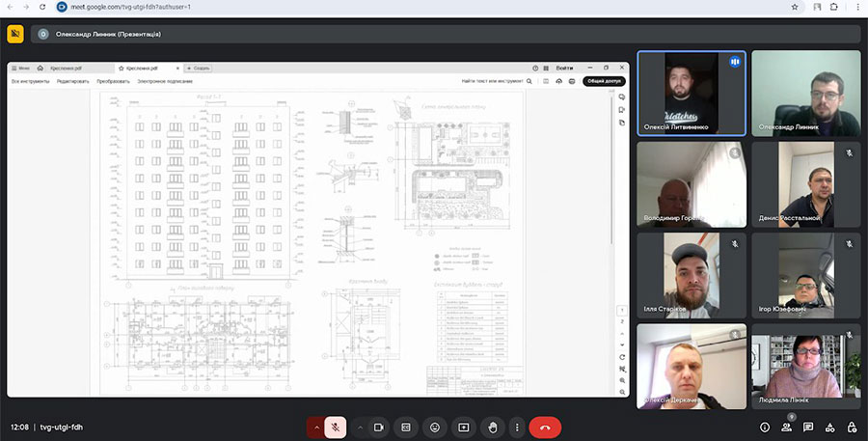Leave the call with red hang-up button
Screen dimensions: 868x441
tap(545, 427)
